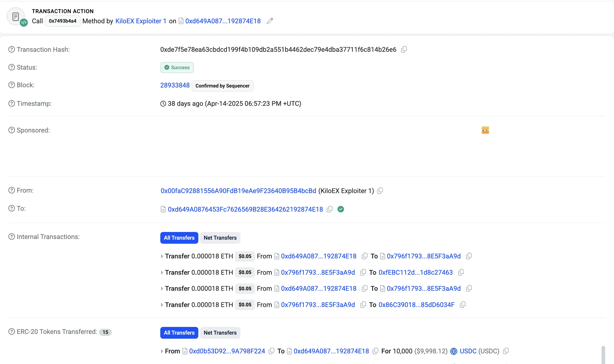Copy the USDC token address icon
This screenshot has width=614, height=364.
[x=506, y=351]
